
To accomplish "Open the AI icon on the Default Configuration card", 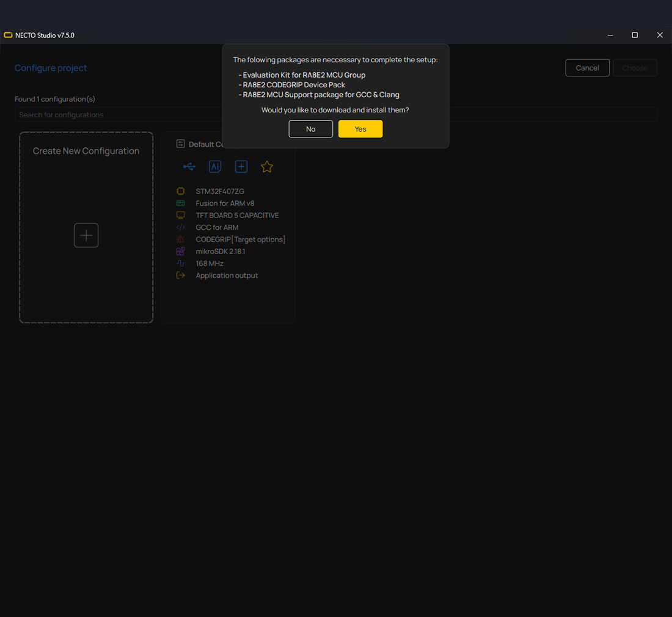I will tap(214, 167).
